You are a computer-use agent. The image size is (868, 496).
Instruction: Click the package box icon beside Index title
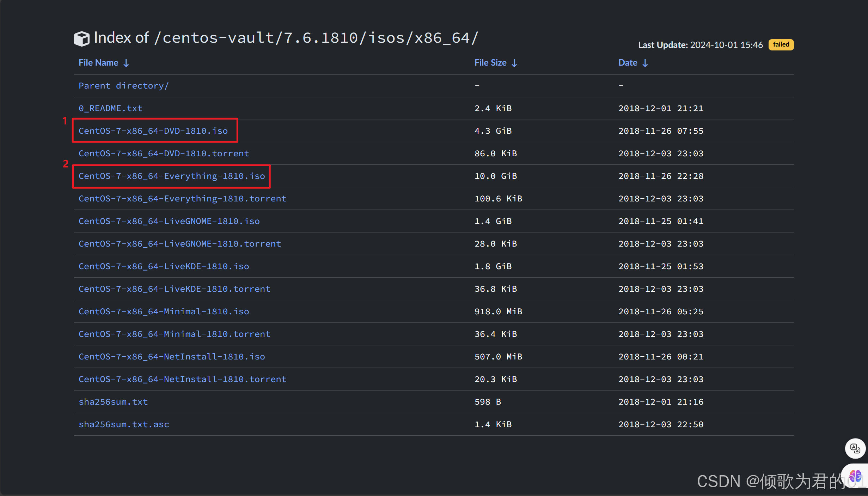(81, 38)
